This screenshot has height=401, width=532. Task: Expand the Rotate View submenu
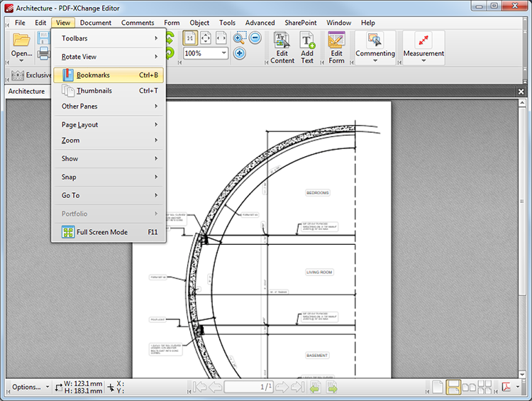109,57
